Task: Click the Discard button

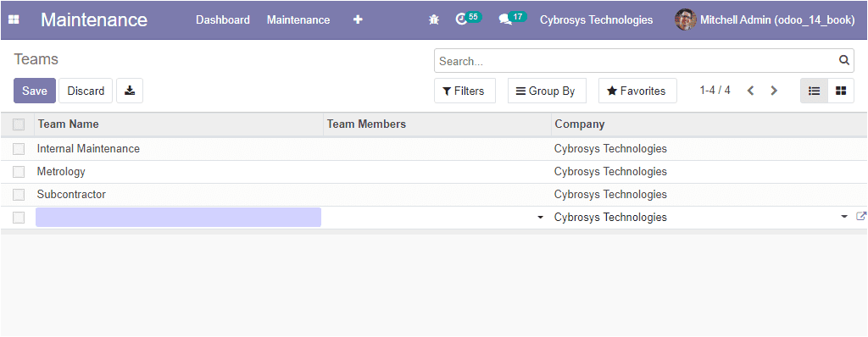Action: (x=86, y=91)
